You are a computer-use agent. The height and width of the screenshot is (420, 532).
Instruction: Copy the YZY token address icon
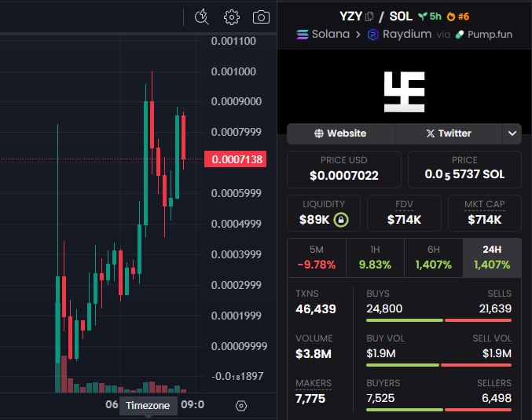(369, 16)
